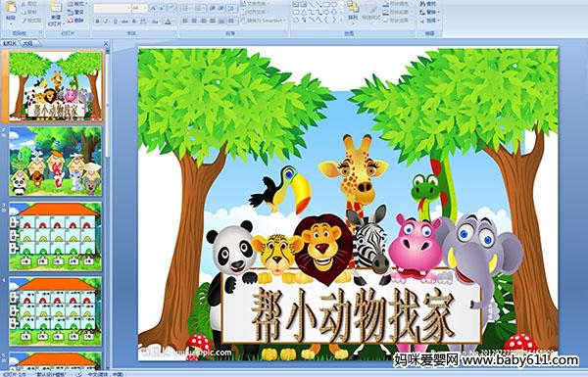This screenshot has width=588, height=377.
Task: Click the Paste clipboard icon
Action: (11, 8)
